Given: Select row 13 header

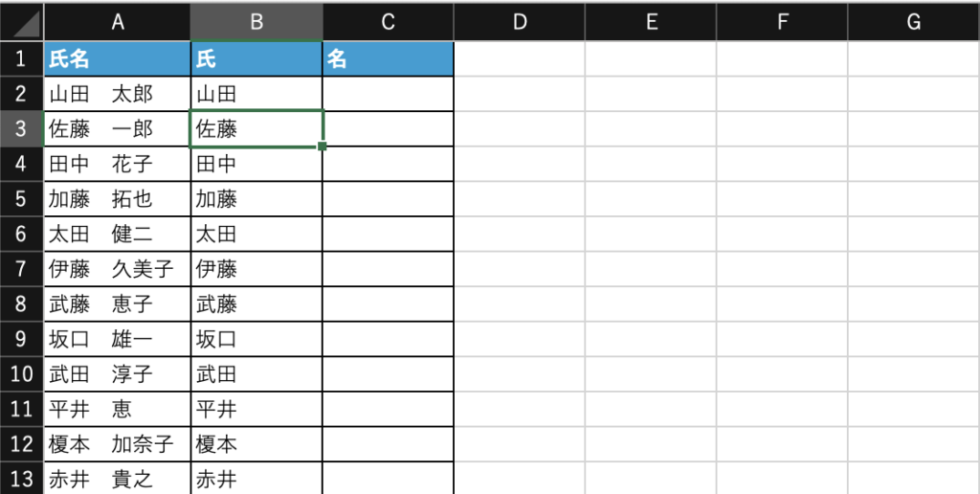Looking at the screenshot, I should point(21,479).
